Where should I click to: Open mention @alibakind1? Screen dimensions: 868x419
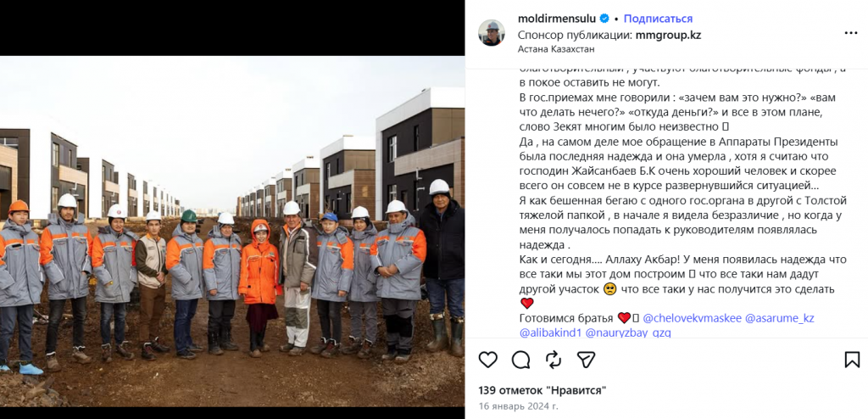[x=550, y=333]
